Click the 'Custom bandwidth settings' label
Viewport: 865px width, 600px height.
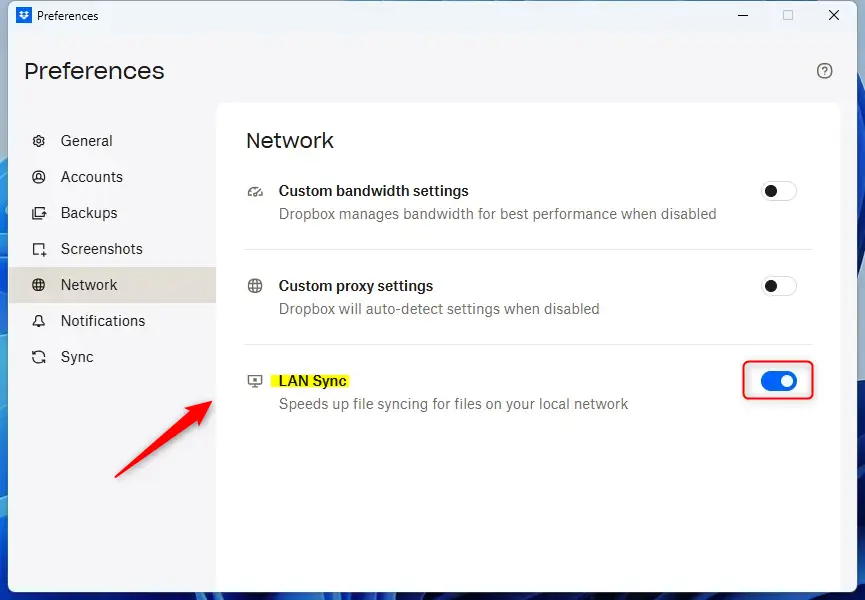[x=373, y=191]
